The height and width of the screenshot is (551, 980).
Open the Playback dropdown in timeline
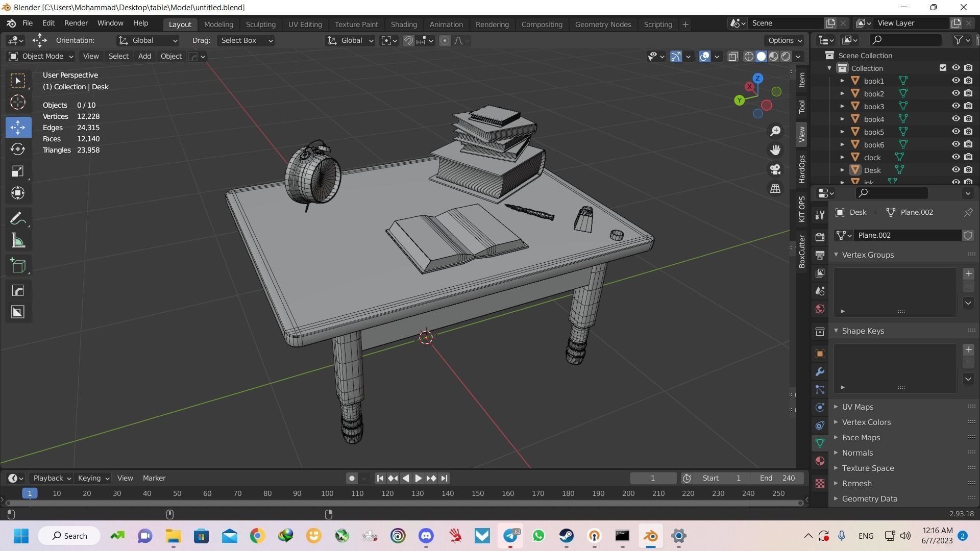52,479
